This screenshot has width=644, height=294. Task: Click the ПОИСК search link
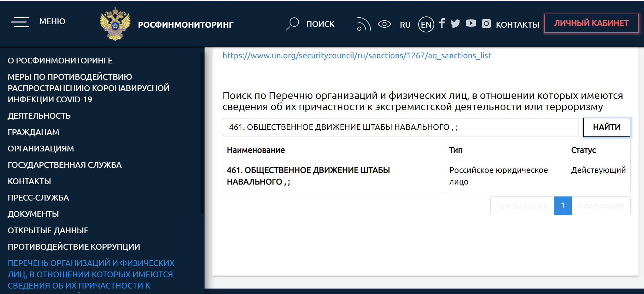(x=320, y=24)
